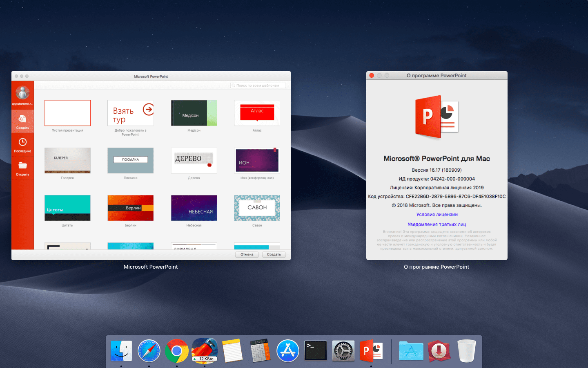The height and width of the screenshot is (368, 588).
Task: Pick the Небесная template thumbnail
Action: 194,208
